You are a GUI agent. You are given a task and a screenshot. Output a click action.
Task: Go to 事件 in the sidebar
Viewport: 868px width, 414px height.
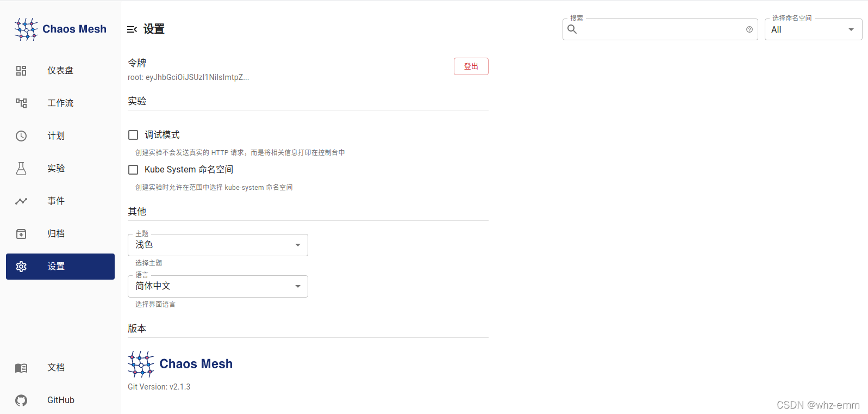tap(60, 201)
